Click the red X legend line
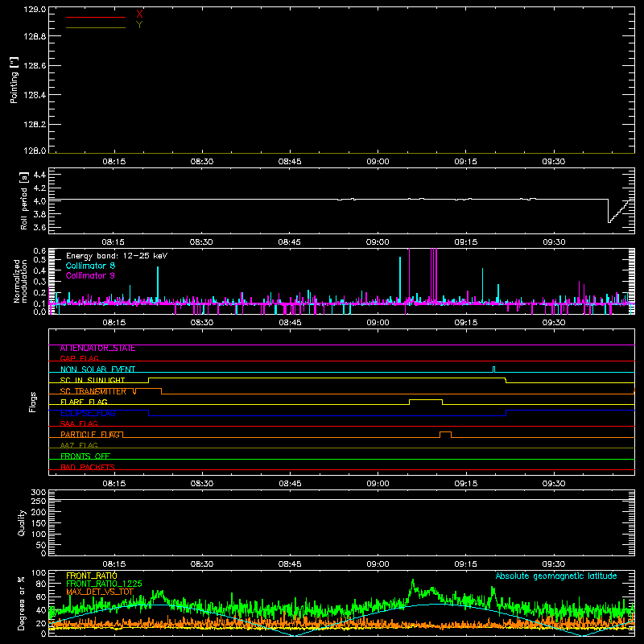 tap(96, 17)
